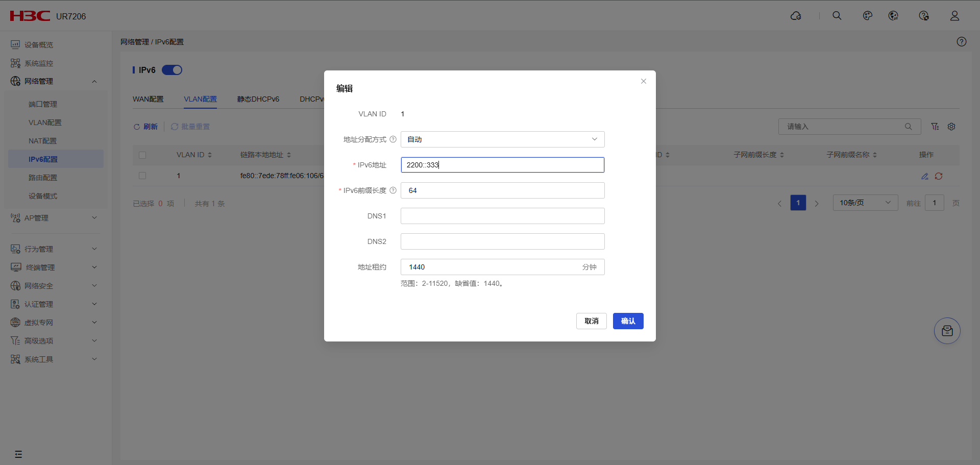Check the VLAN 1 row checkbox

pyautogui.click(x=142, y=176)
